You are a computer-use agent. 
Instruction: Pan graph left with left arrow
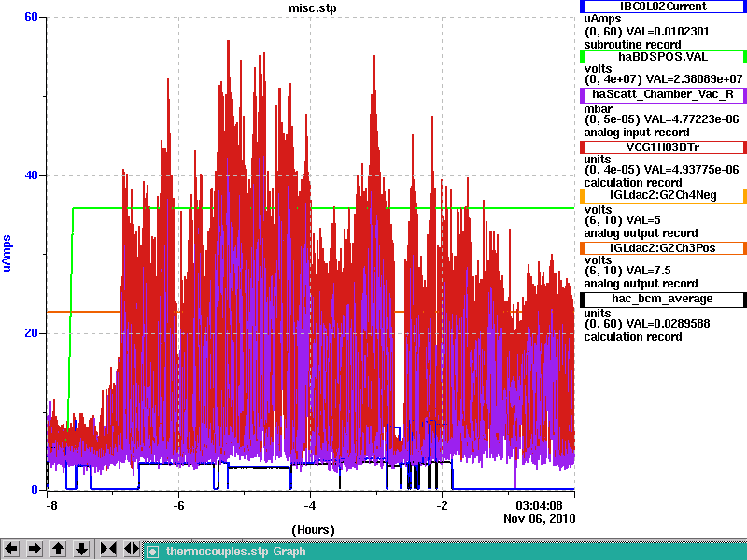pos(11,549)
